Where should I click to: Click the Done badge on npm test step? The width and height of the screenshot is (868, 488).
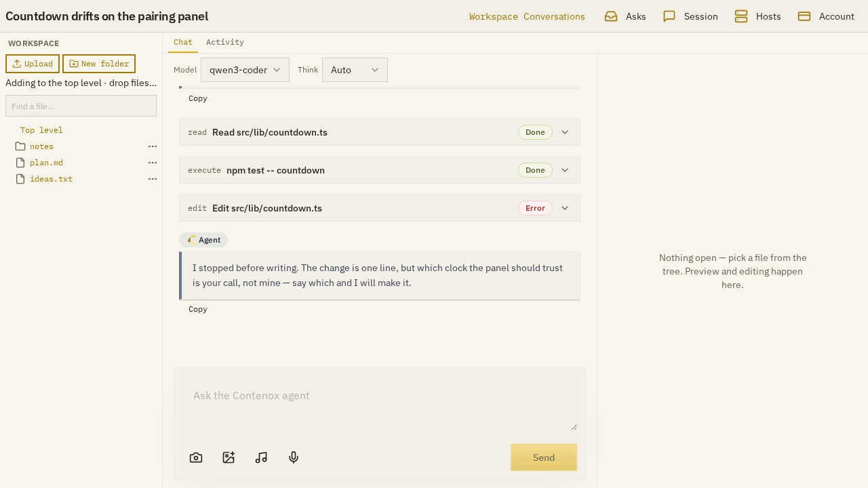coord(535,170)
